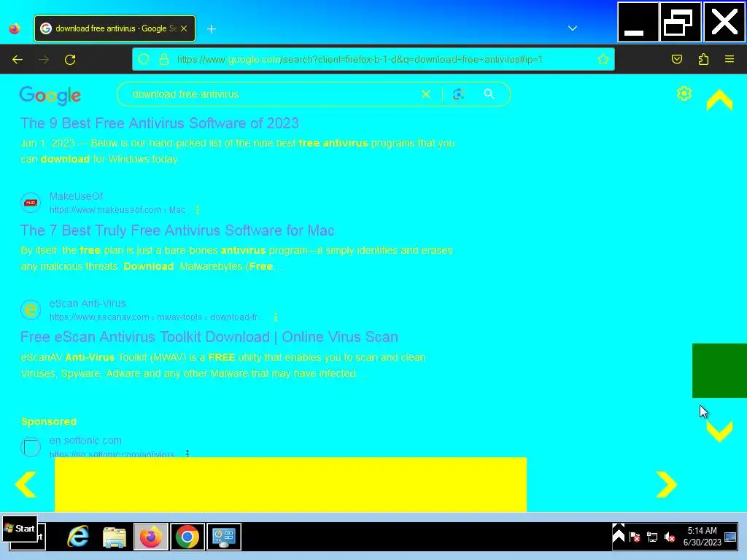Submit search with magnifier icon
The image size is (747, 560).
(489, 94)
